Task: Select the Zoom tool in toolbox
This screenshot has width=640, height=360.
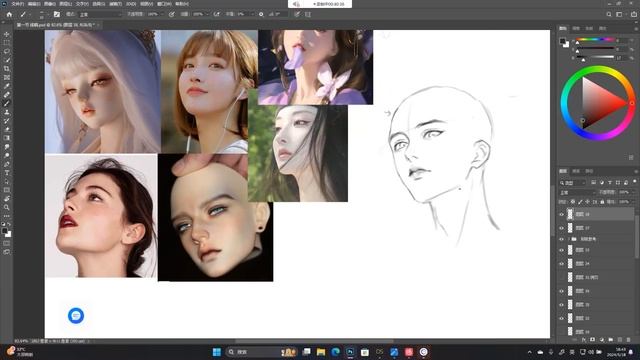Action: (x=7, y=207)
